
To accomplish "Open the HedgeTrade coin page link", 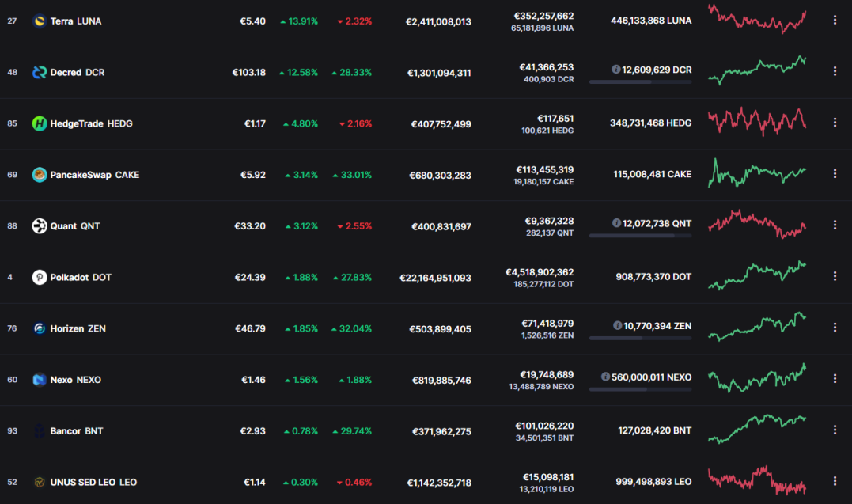I will [91, 123].
